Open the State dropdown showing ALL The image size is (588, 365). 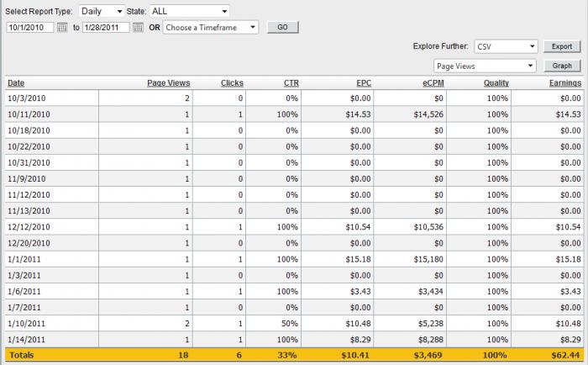point(190,12)
